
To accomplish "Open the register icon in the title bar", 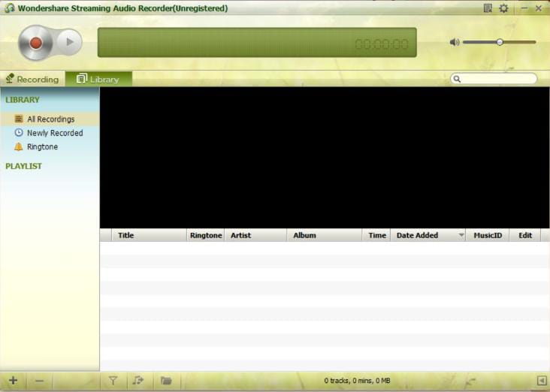I will (488, 8).
